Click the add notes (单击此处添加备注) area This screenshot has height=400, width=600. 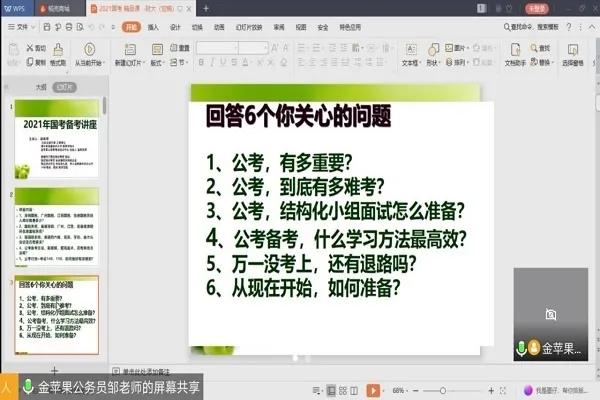160,368
